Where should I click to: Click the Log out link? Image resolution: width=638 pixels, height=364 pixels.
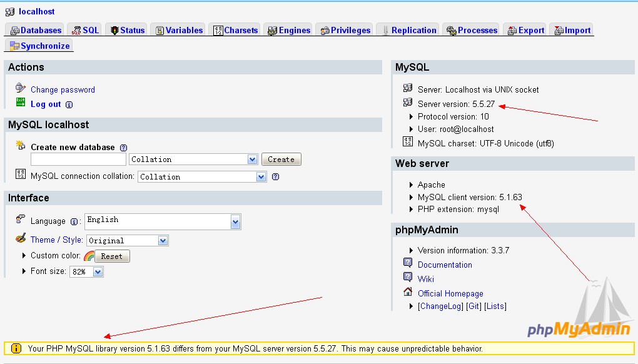[x=46, y=104]
